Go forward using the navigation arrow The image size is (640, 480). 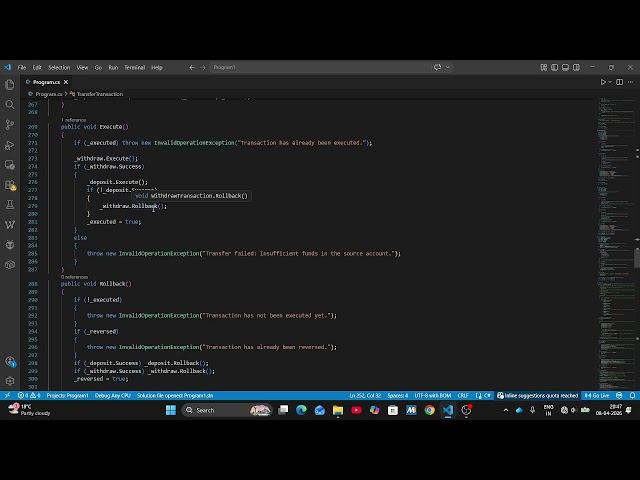click(203, 67)
